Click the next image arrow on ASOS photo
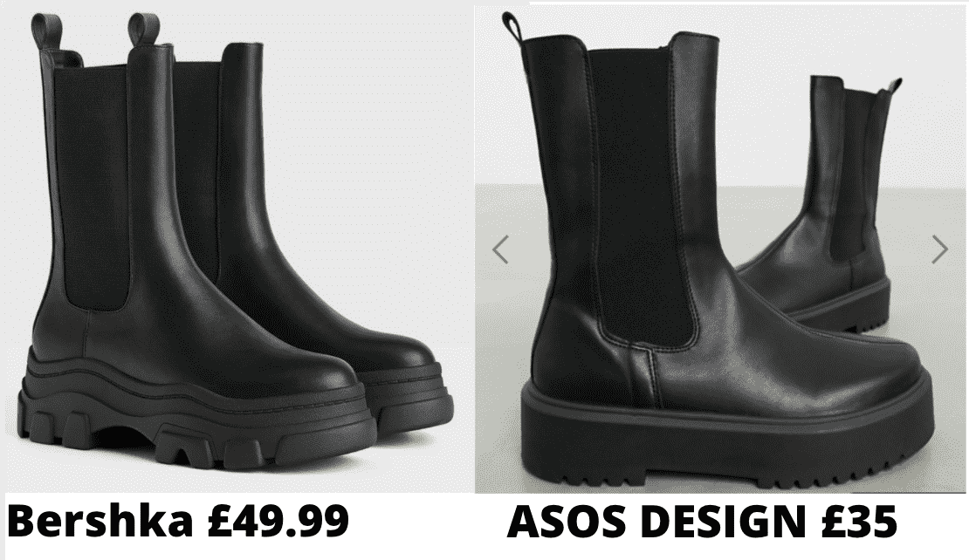The image size is (969, 560). pos(939,249)
